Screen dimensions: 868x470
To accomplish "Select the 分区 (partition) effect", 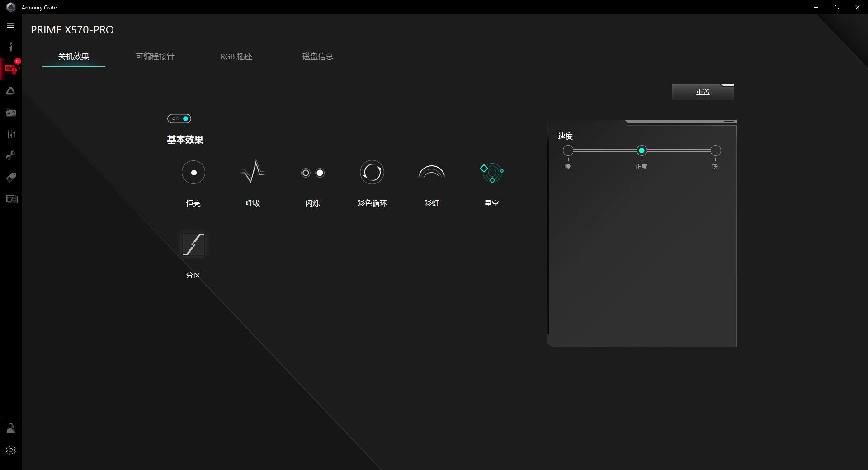I will pos(193,244).
